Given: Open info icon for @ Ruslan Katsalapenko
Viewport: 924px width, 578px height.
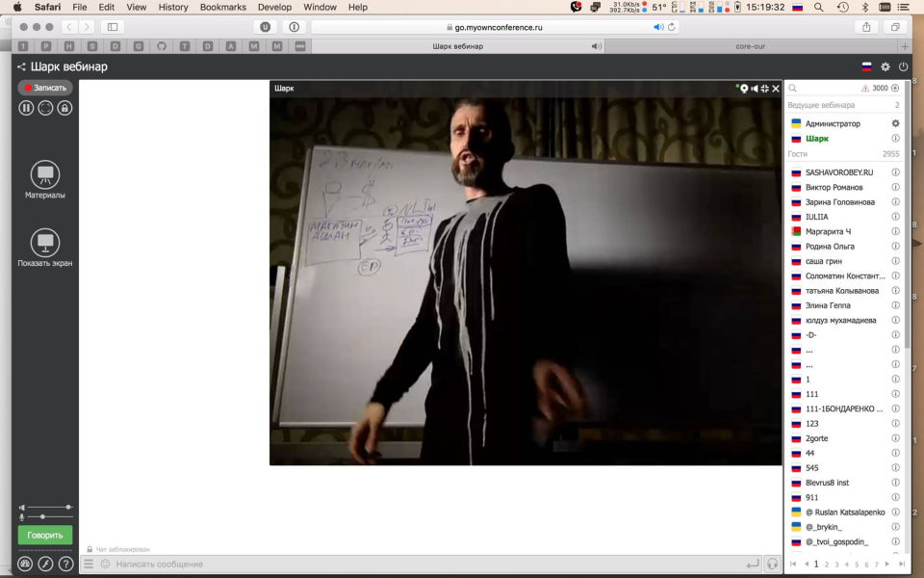Looking at the screenshot, I should pos(895,512).
